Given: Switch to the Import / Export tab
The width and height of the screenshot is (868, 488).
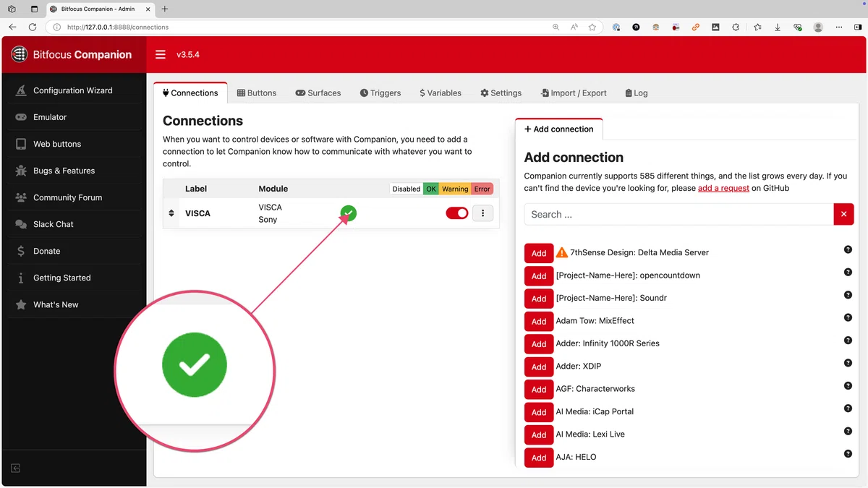Looking at the screenshot, I should point(574,93).
